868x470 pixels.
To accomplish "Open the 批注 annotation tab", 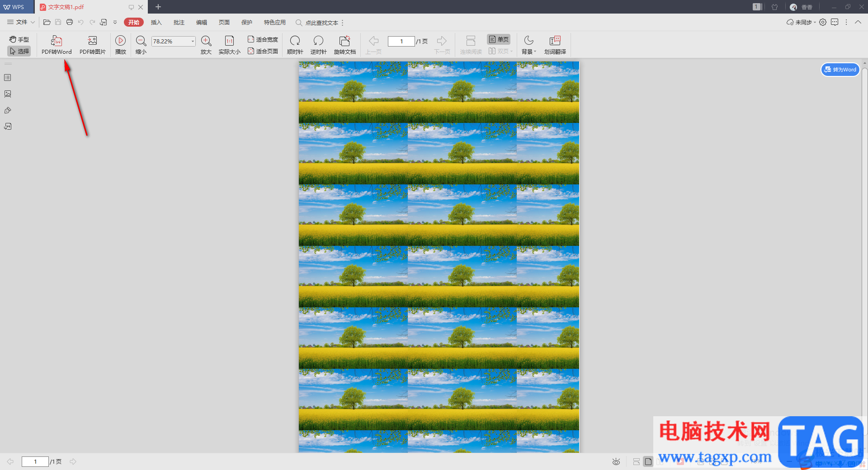I will pos(179,22).
